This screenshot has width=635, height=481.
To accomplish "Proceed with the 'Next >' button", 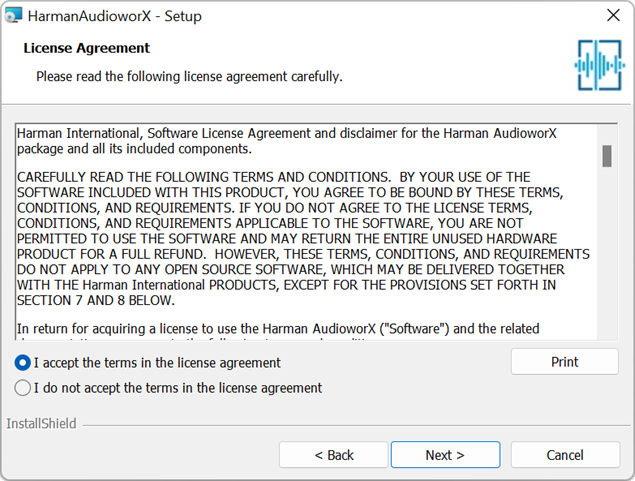I will (x=445, y=455).
